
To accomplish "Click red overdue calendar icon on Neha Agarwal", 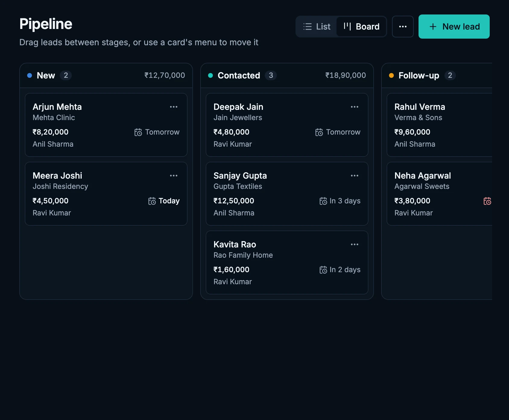I will (x=487, y=201).
